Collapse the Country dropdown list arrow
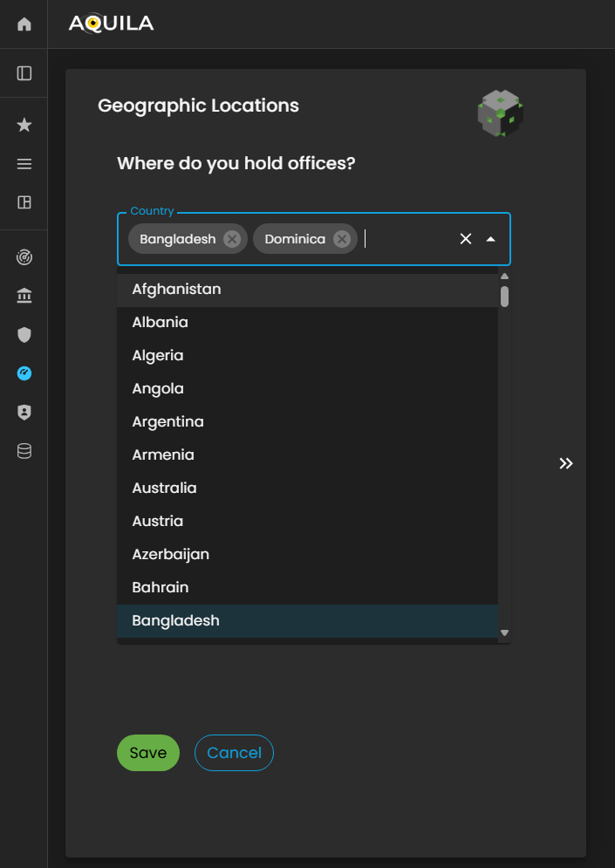Screen dimensions: 615x868 490,239
